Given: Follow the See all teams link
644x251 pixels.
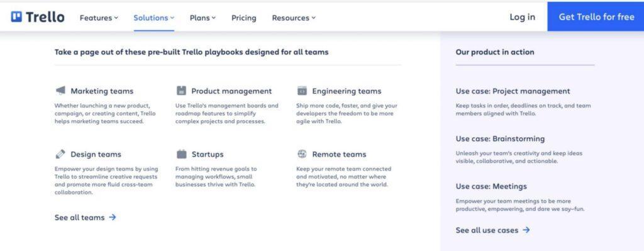Looking at the screenshot, I should click(x=80, y=217).
